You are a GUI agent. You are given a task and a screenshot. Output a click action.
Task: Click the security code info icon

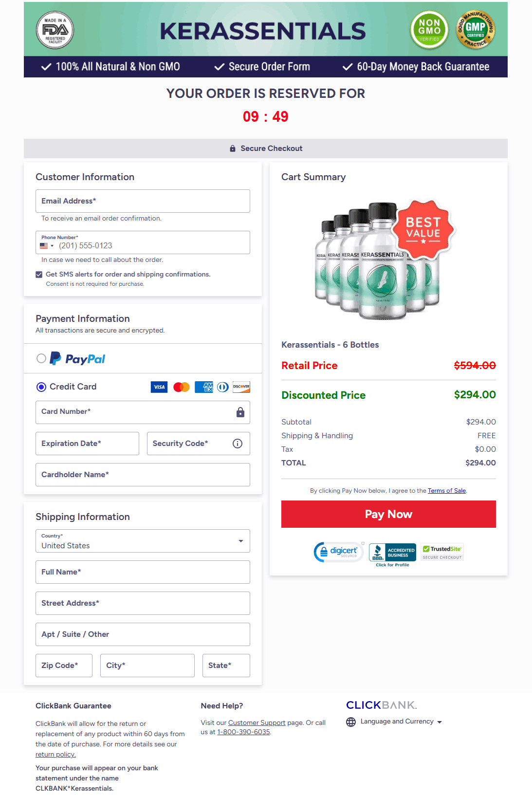tap(238, 444)
